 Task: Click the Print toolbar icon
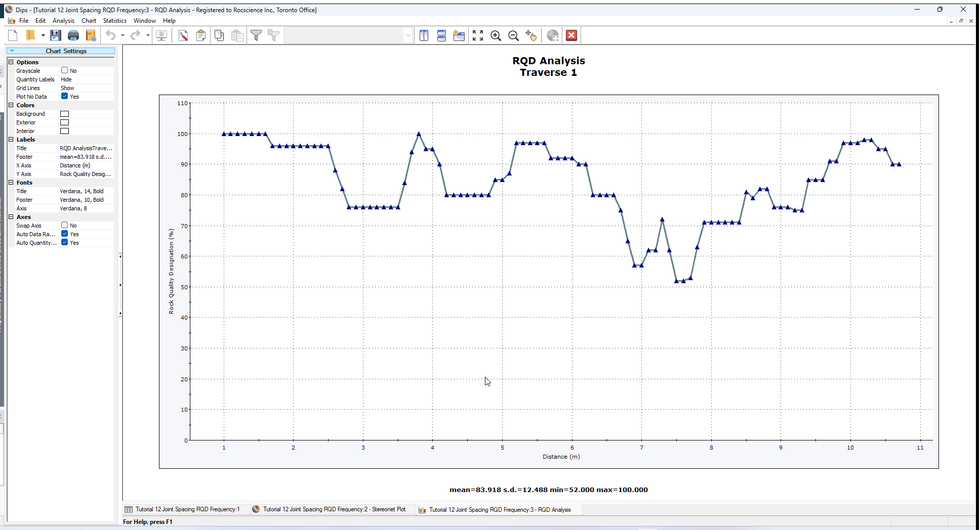(x=73, y=35)
